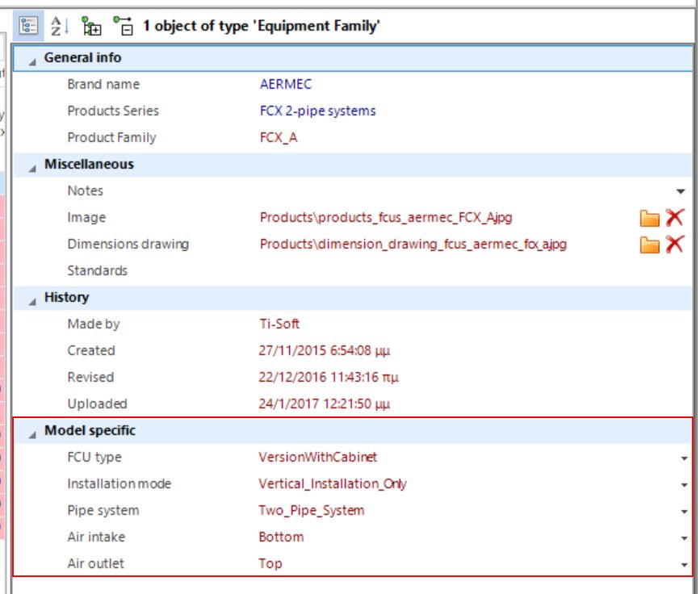Click the expand all categories icon
700x594 pixels.
[x=90, y=25]
